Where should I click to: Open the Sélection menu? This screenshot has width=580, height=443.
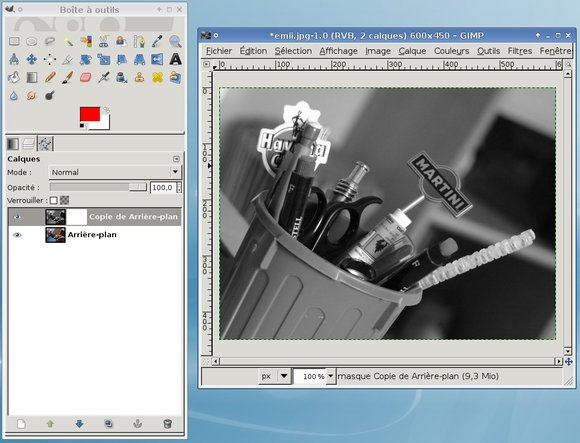point(293,51)
